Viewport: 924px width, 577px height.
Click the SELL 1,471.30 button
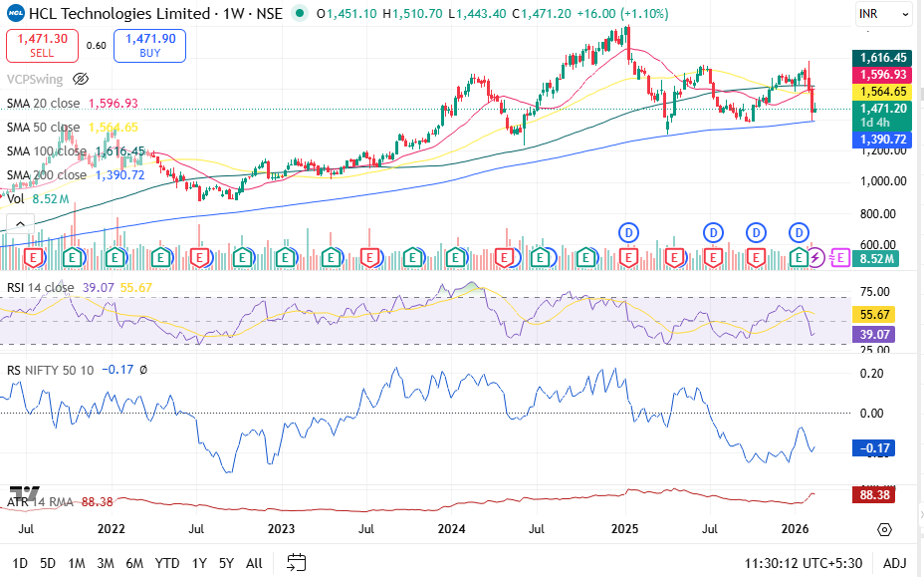coord(42,46)
